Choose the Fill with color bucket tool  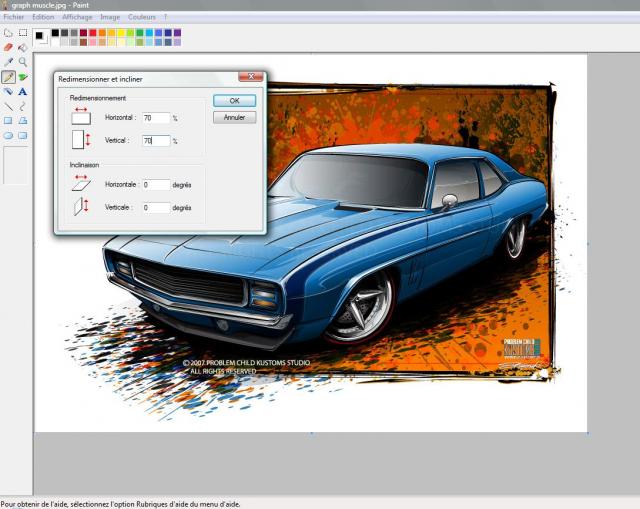23,47
